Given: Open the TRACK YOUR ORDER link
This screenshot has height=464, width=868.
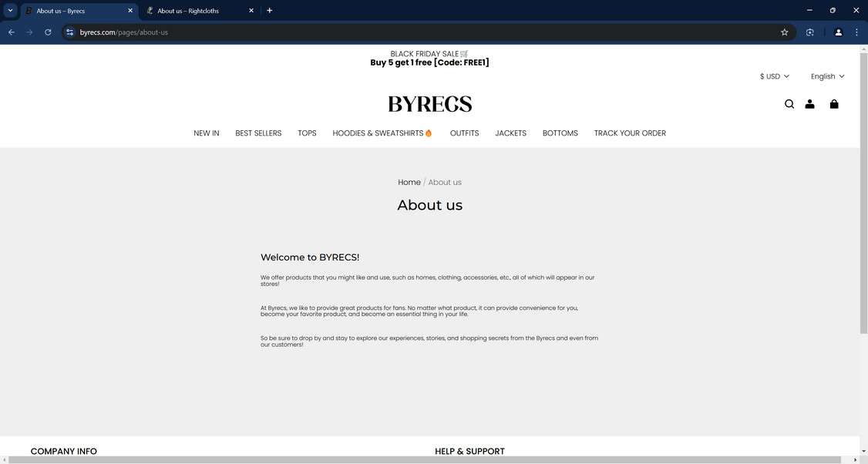Looking at the screenshot, I should point(630,133).
